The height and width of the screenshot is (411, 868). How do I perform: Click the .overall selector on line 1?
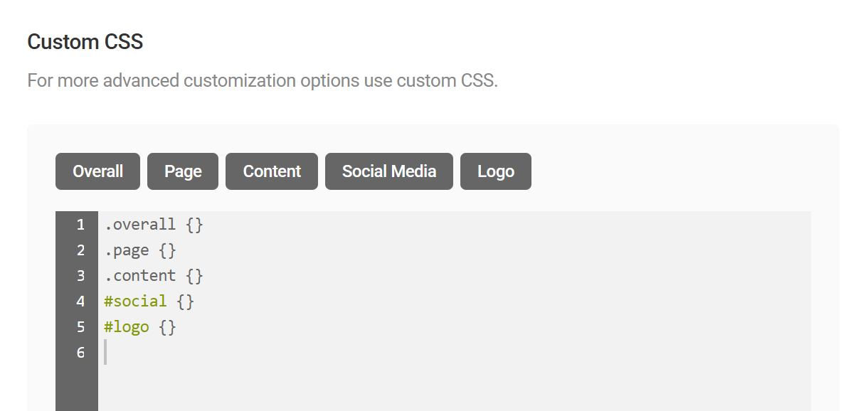(x=140, y=224)
